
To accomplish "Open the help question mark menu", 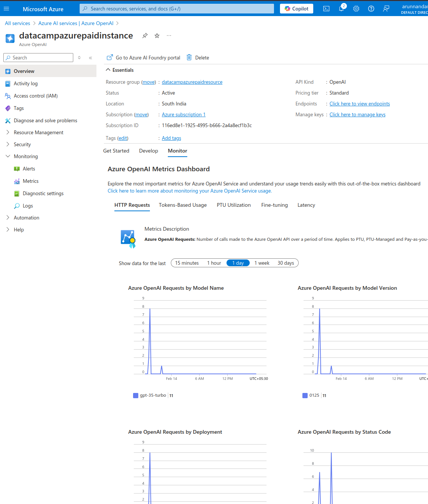I will click(371, 9).
